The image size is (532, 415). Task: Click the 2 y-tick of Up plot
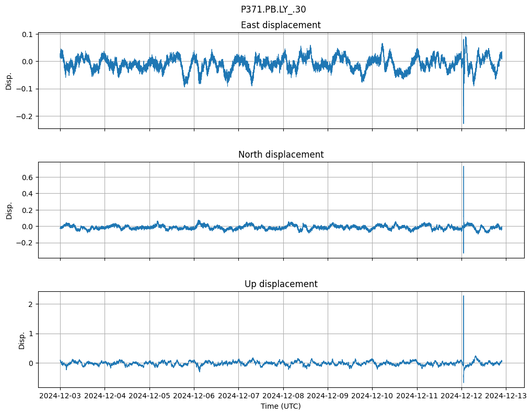tap(31, 304)
